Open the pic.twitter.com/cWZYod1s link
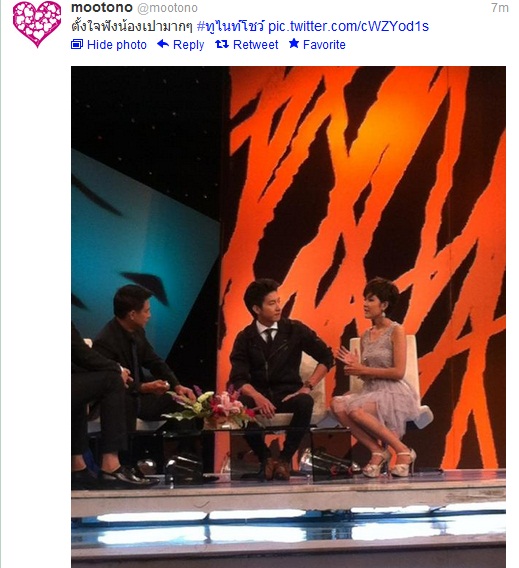The width and height of the screenshot is (519, 568). [x=348, y=26]
